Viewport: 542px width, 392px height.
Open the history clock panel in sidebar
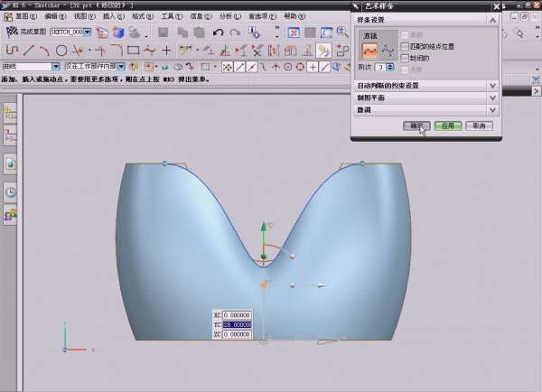point(11,191)
